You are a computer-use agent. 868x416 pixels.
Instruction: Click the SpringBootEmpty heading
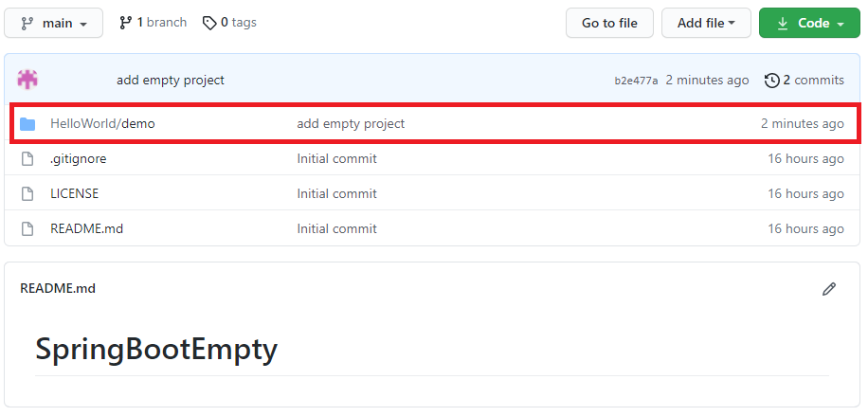[156, 350]
